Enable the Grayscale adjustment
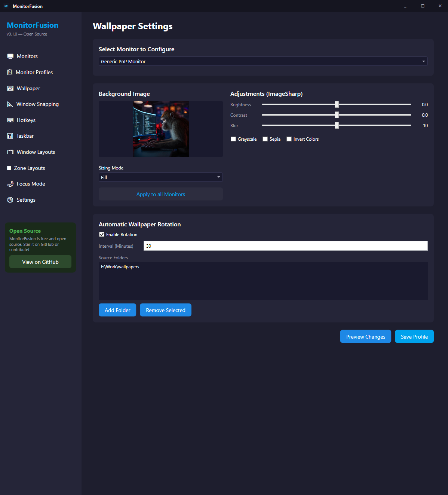 point(233,139)
